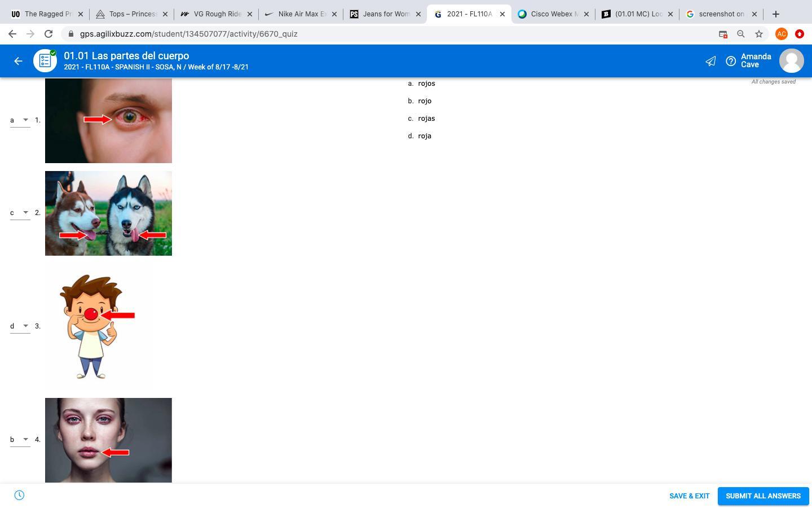This screenshot has height=508, width=812.
Task: Open the paper plane message icon
Action: tap(710, 61)
